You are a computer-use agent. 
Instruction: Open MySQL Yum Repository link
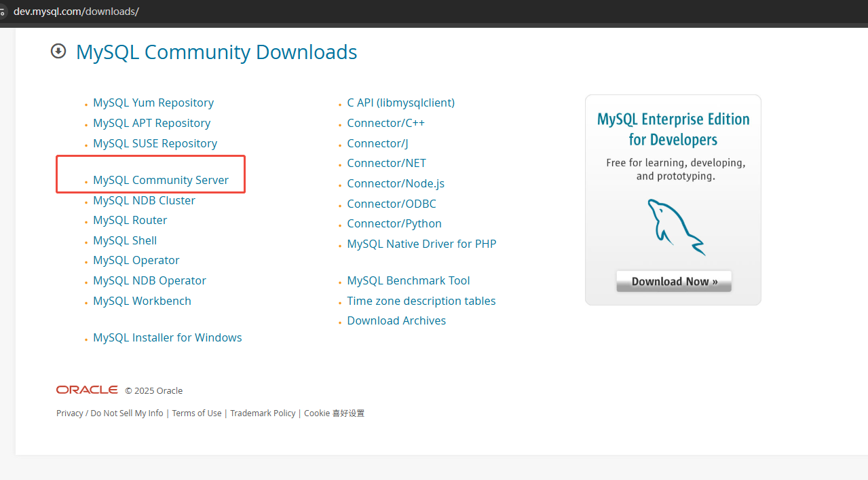pos(153,103)
